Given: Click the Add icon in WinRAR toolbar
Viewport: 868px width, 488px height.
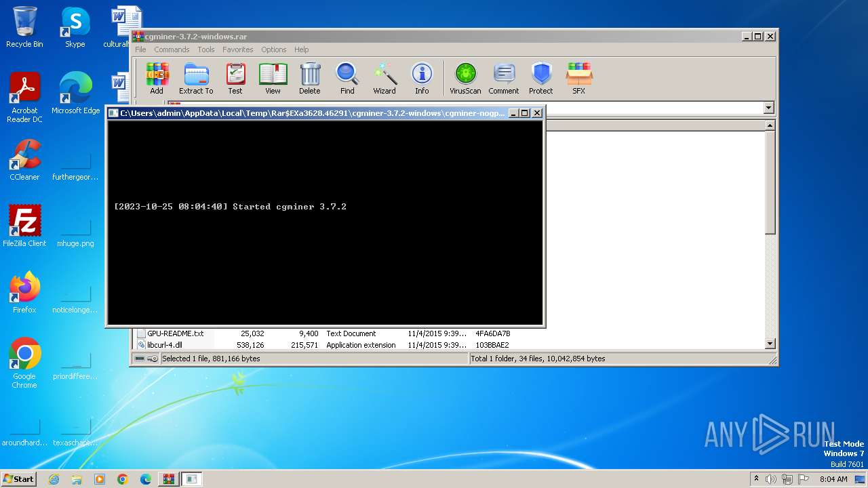Looking at the screenshot, I should tap(157, 79).
